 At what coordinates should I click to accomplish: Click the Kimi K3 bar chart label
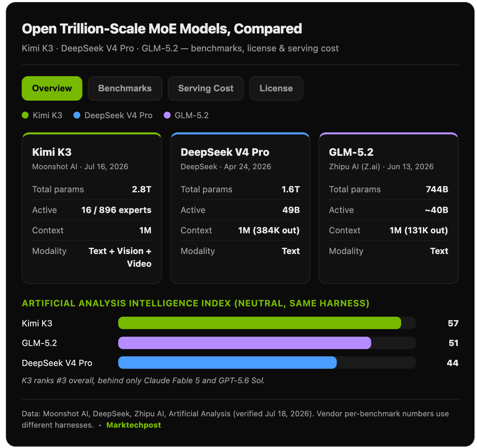37,323
